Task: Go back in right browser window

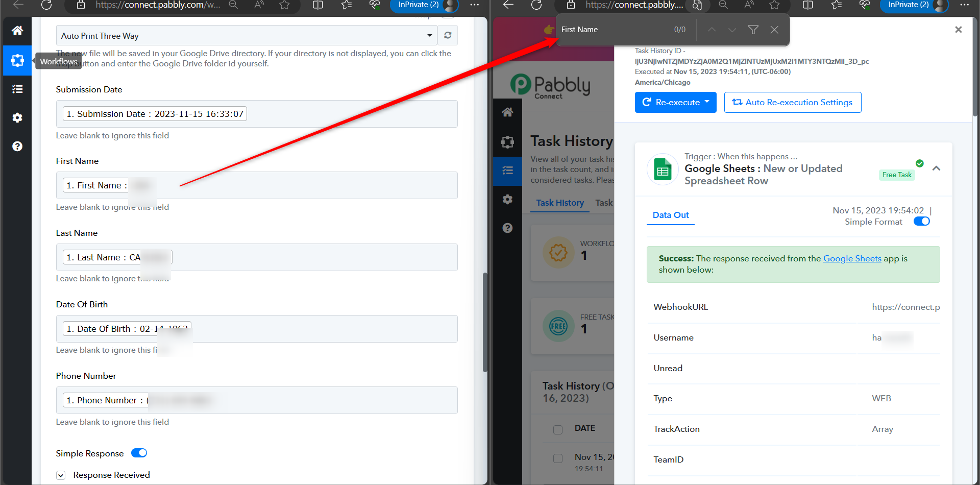Action: (508, 5)
